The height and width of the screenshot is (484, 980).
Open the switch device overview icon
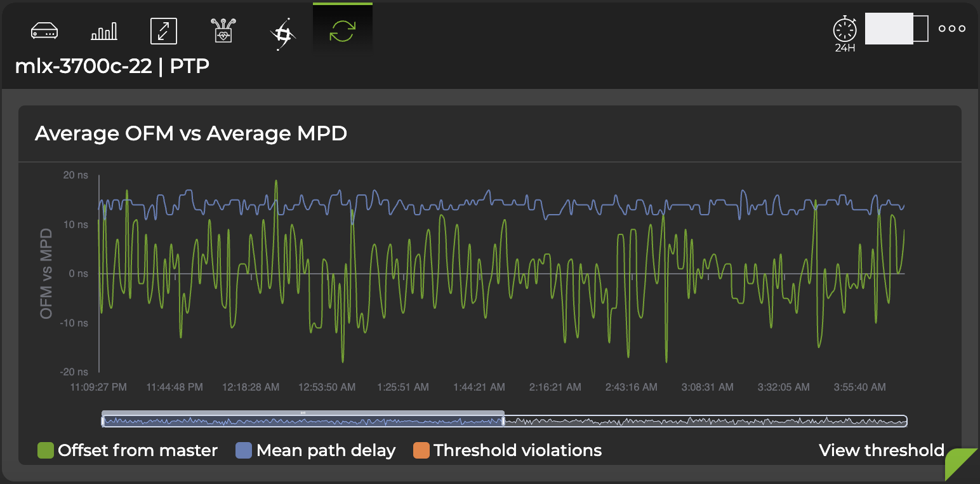point(44,30)
